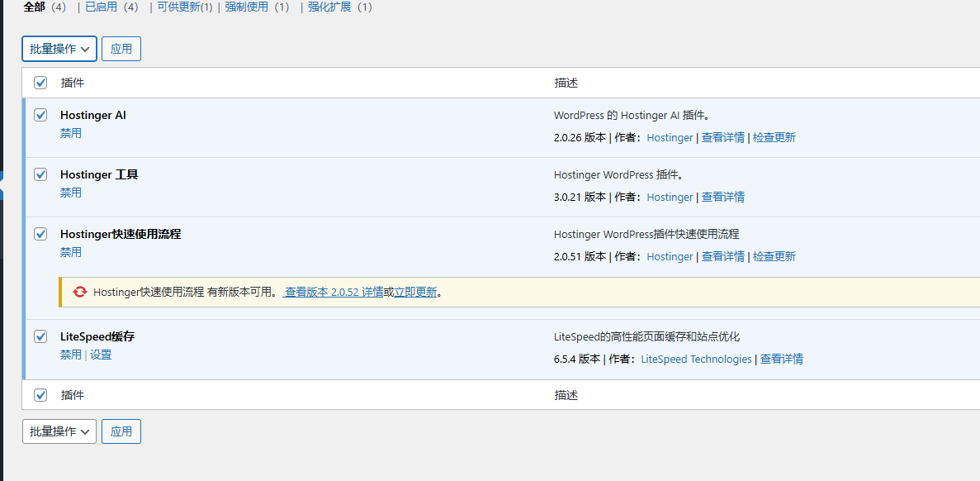Click the Hostinger 工具 plugin name
The image size is (980, 481).
coord(99,174)
